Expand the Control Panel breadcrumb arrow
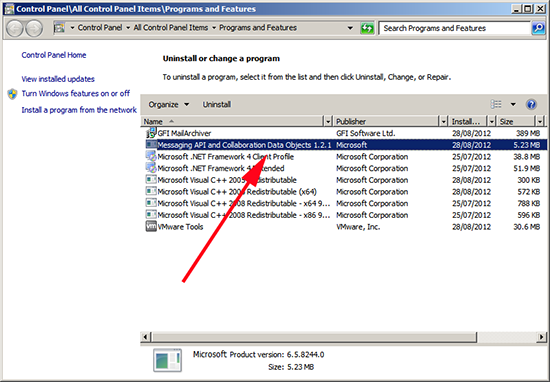The height and width of the screenshot is (382, 550). [x=128, y=28]
